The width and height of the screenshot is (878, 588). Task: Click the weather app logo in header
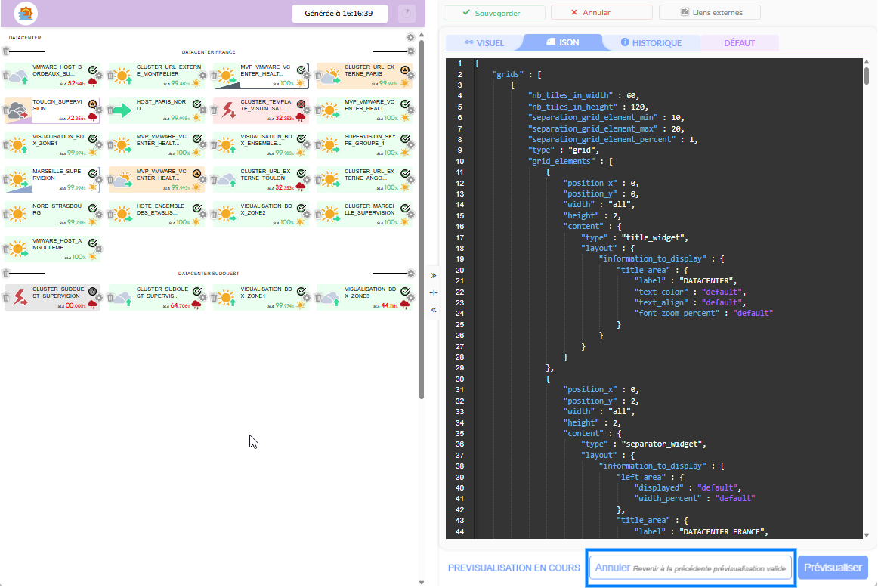click(26, 13)
